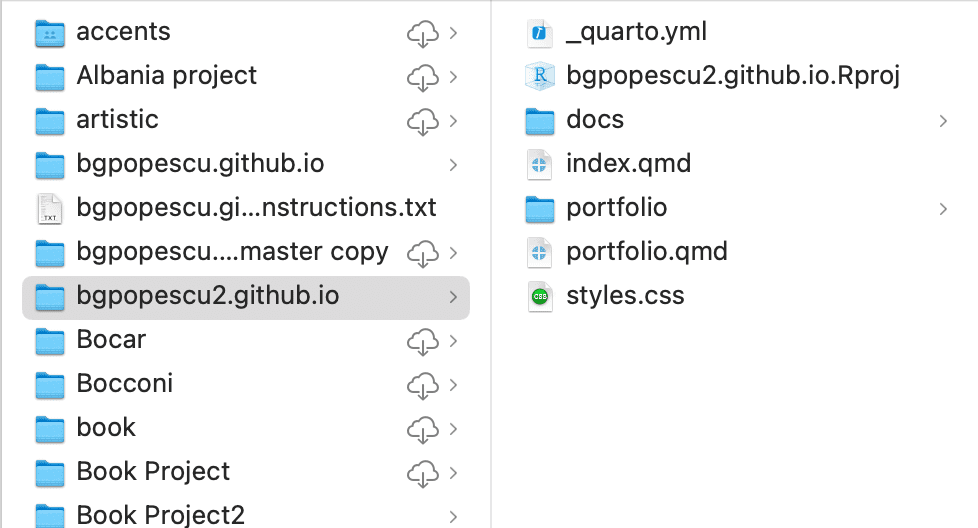Click the portfolio.qmd document icon

point(540,252)
